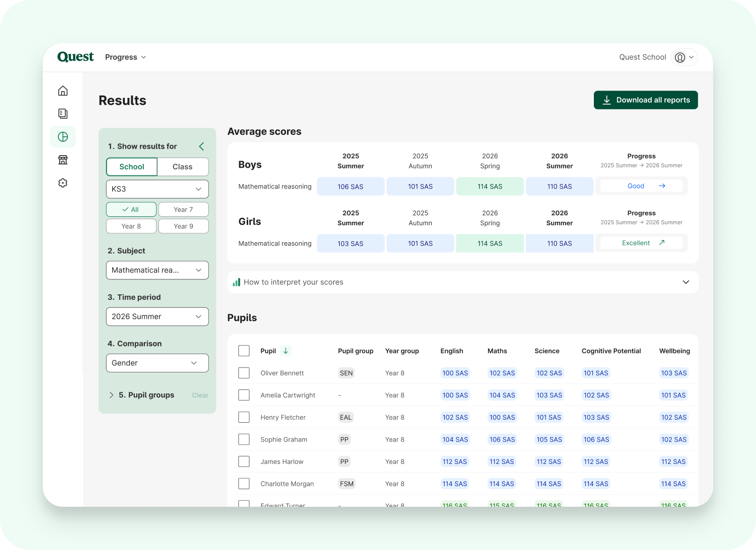Open the Progress navigation dropdown
The height and width of the screenshot is (550, 756).
[125, 57]
